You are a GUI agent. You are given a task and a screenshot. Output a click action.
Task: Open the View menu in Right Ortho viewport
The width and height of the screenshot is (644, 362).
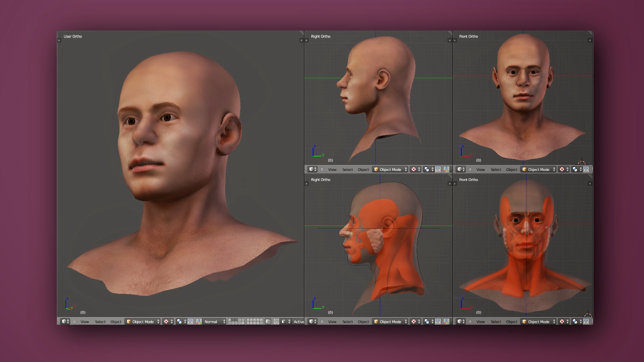point(332,169)
